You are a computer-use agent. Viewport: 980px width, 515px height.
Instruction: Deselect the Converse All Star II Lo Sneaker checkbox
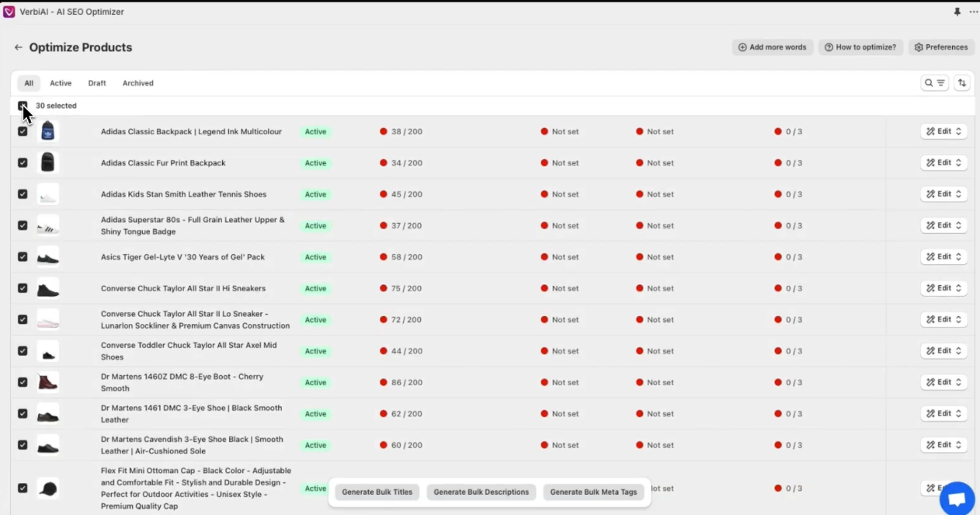click(23, 319)
